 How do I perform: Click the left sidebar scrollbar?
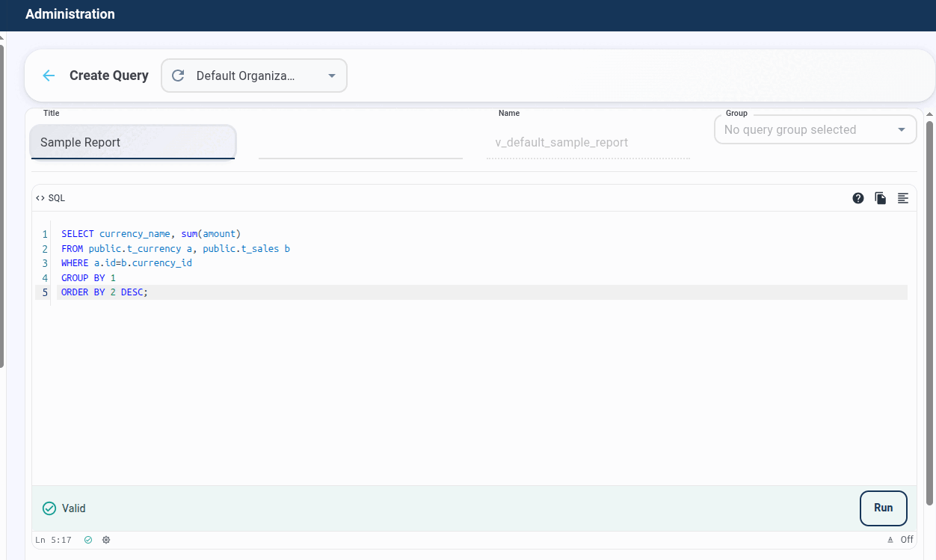pos(2,206)
